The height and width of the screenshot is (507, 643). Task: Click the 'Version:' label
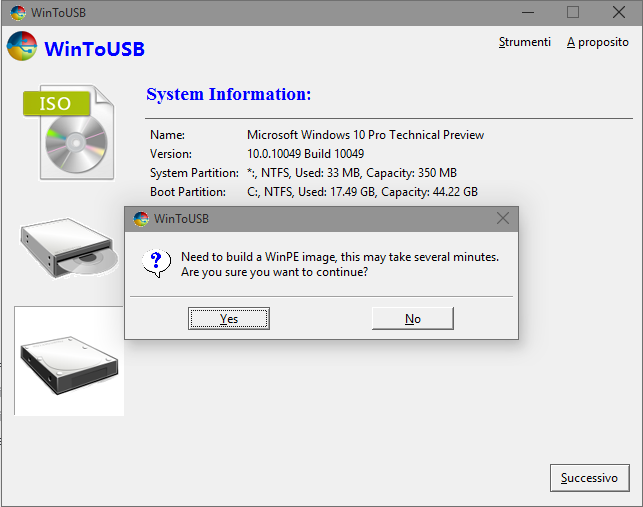tap(171, 154)
